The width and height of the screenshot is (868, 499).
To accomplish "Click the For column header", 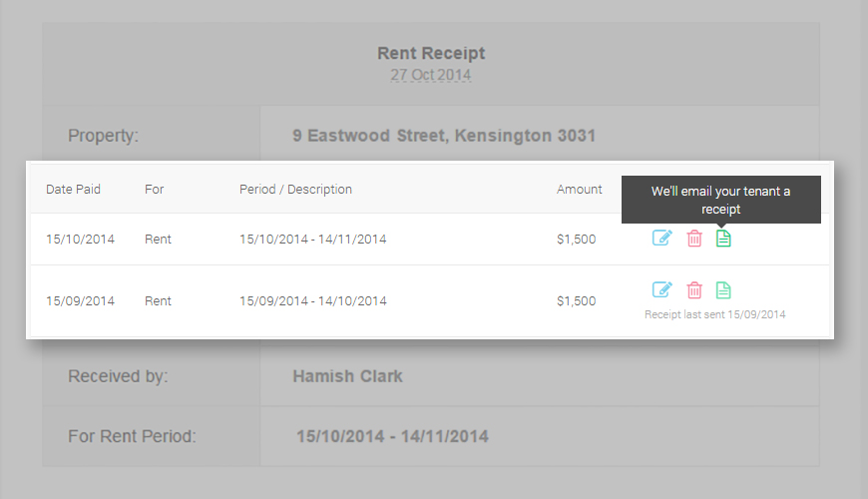I will point(154,190).
